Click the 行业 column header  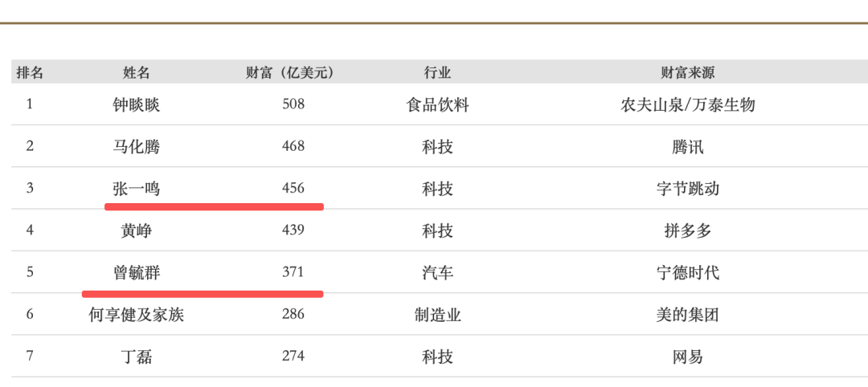(438, 72)
